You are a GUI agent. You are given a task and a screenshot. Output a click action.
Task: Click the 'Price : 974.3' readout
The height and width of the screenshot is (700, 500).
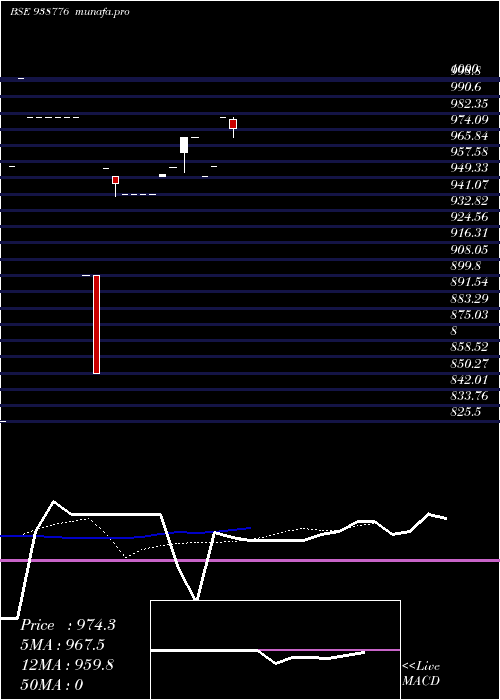[68, 625]
